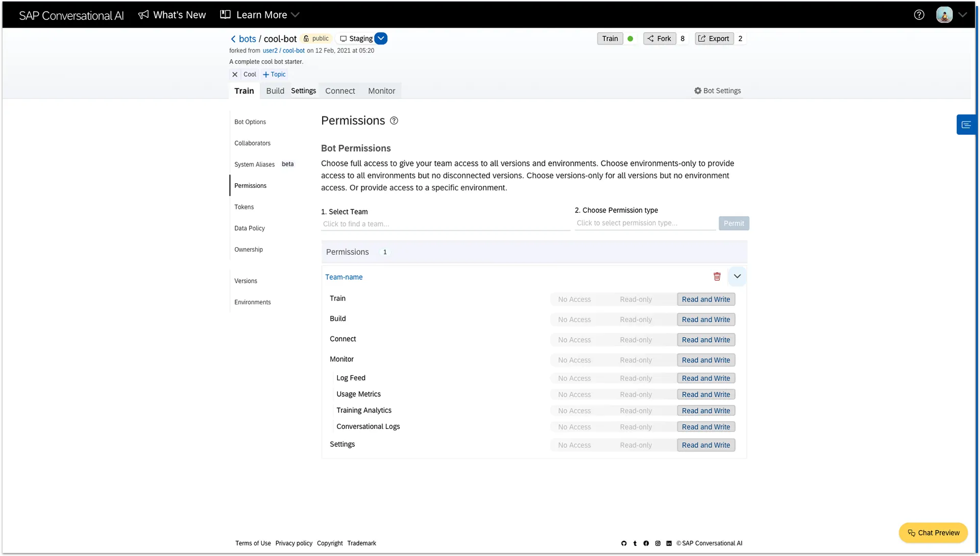Click the SAP Conversational AI logo

71,16
